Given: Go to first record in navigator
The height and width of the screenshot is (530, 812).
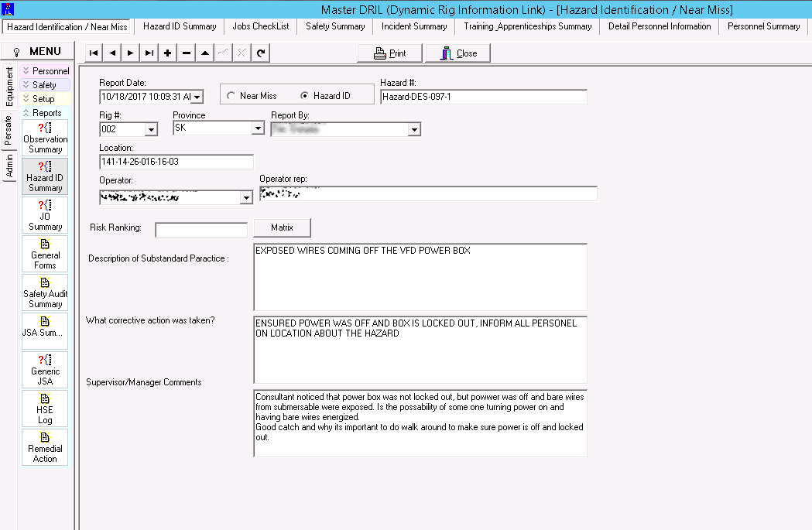Looking at the screenshot, I should click(94, 53).
